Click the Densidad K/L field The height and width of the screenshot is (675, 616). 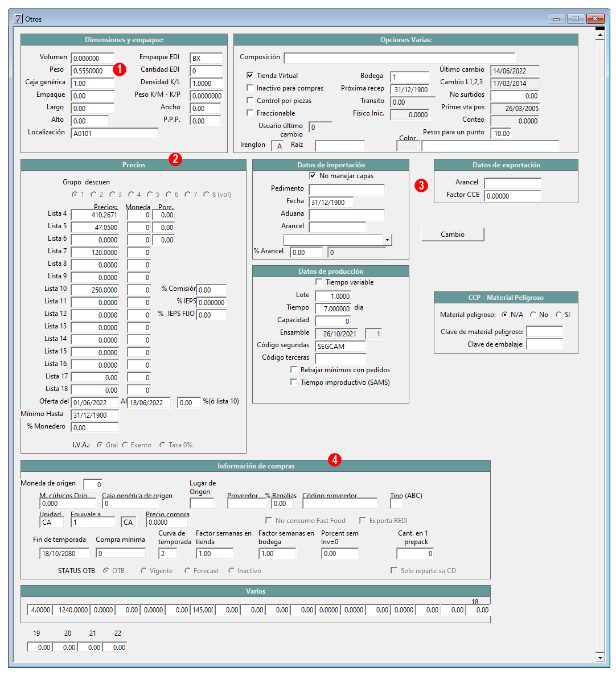(206, 83)
